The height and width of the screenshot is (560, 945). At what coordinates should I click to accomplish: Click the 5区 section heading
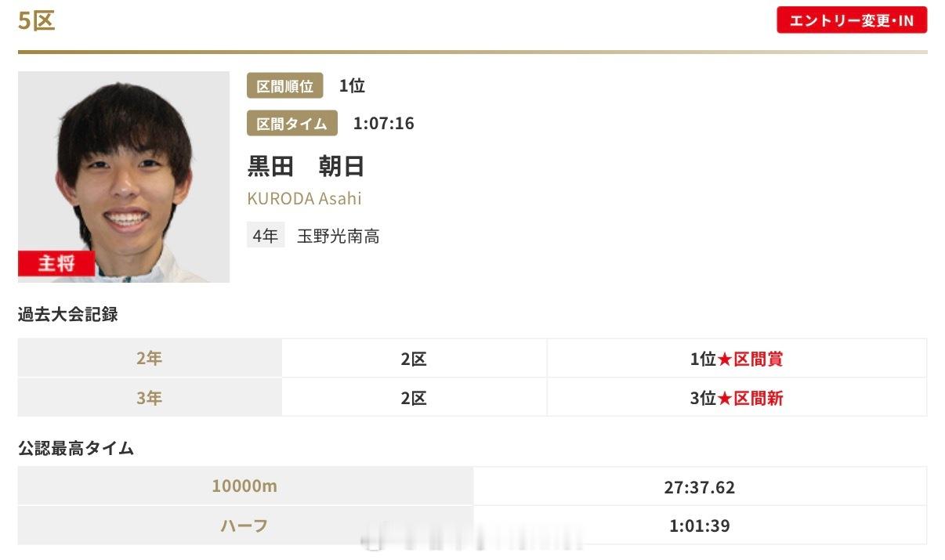click(x=37, y=21)
